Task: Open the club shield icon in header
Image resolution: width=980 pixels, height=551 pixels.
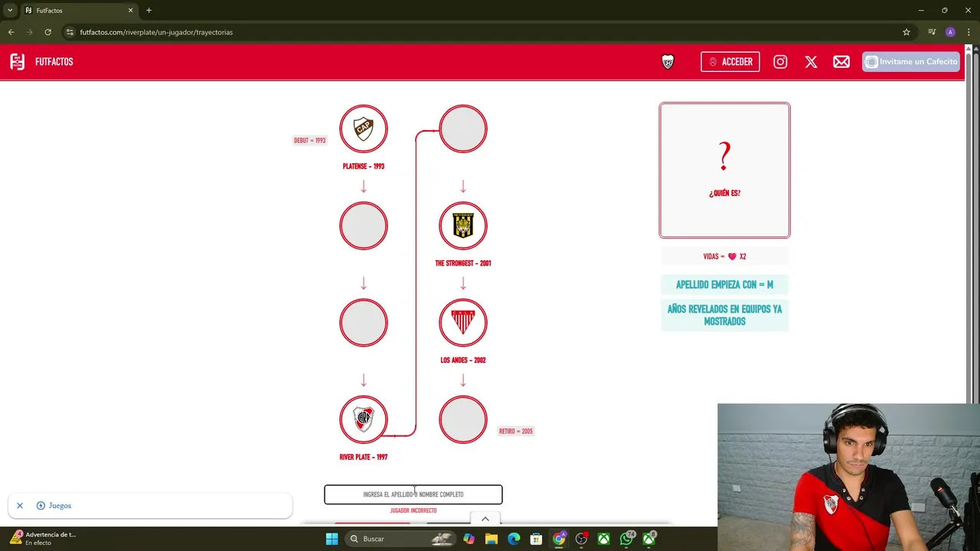Action: [668, 62]
